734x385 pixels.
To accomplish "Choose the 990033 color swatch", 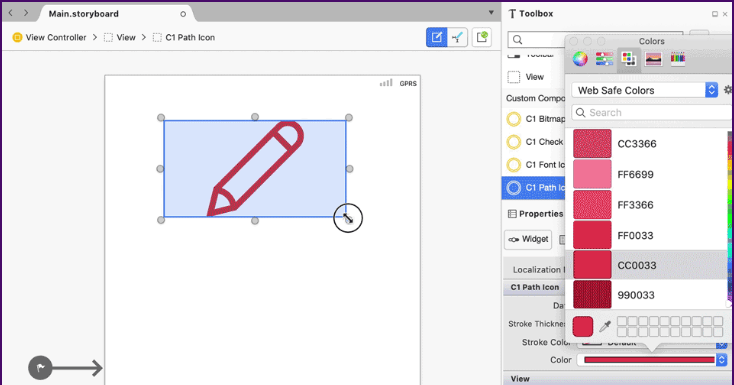I will tap(592, 295).
